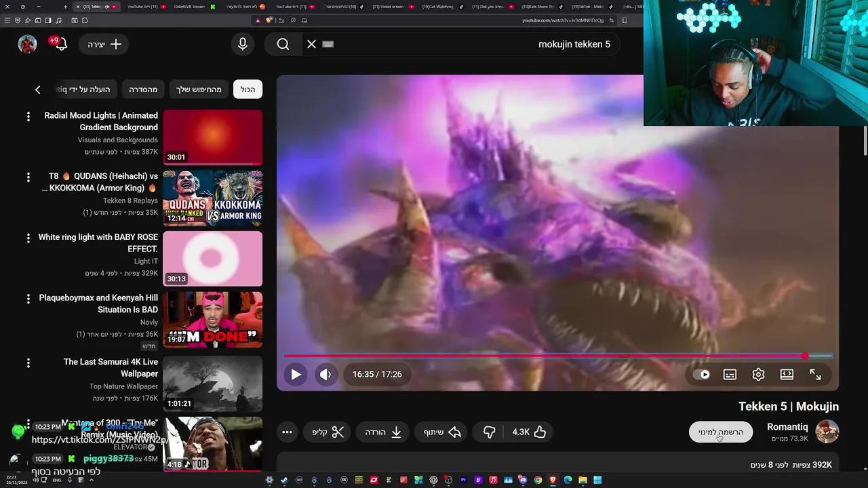Show more filter chips with the chevron arrow

coord(38,89)
